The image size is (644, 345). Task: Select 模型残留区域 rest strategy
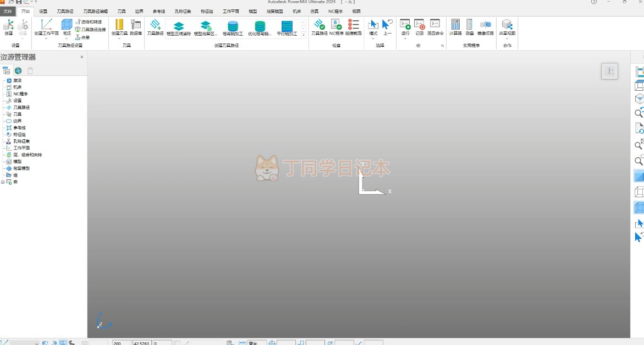pyautogui.click(x=206, y=29)
